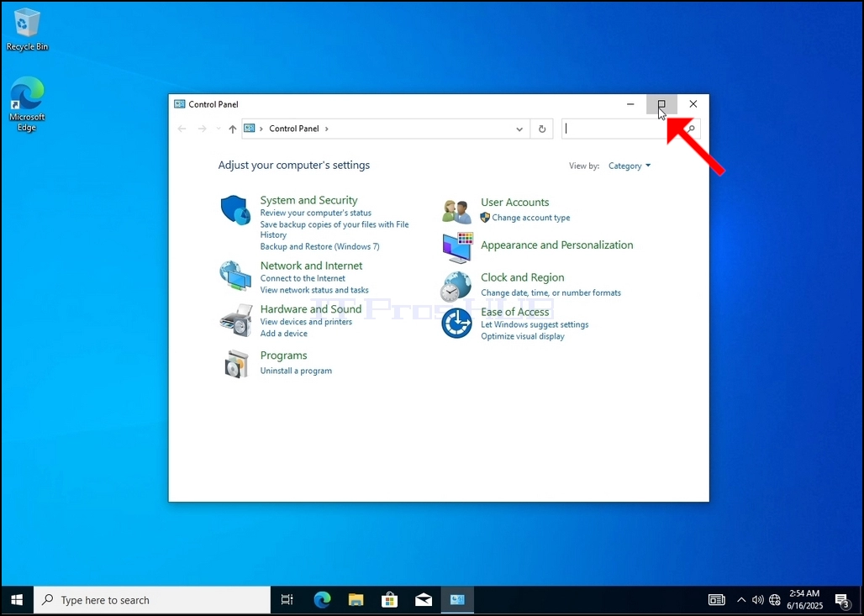Select the Microsoft Edge desktop shortcut
The image size is (864, 616).
click(x=26, y=104)
